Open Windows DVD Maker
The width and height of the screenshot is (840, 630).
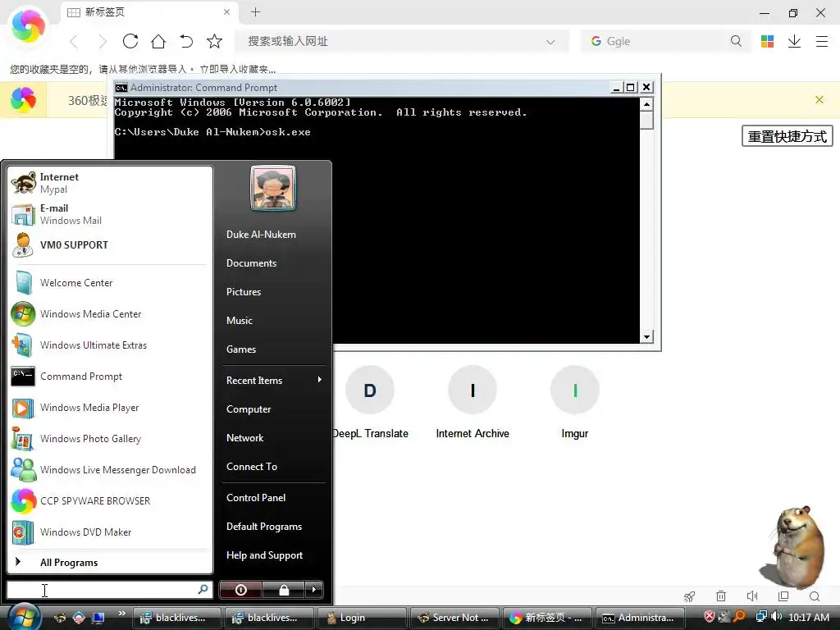pos(110,532)
